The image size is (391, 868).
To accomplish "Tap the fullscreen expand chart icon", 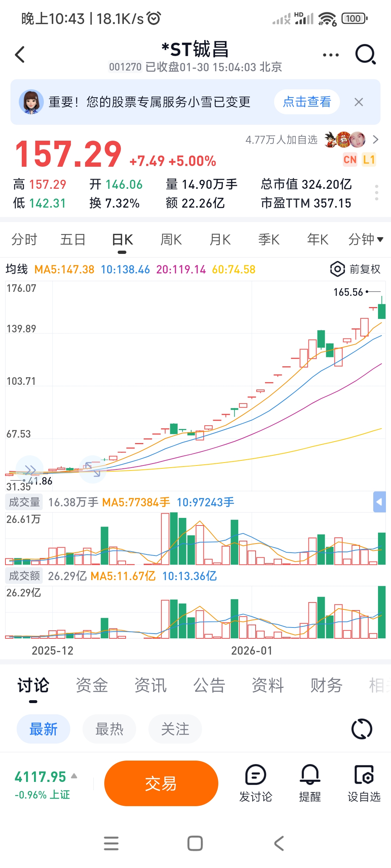I will coord(92,469).
